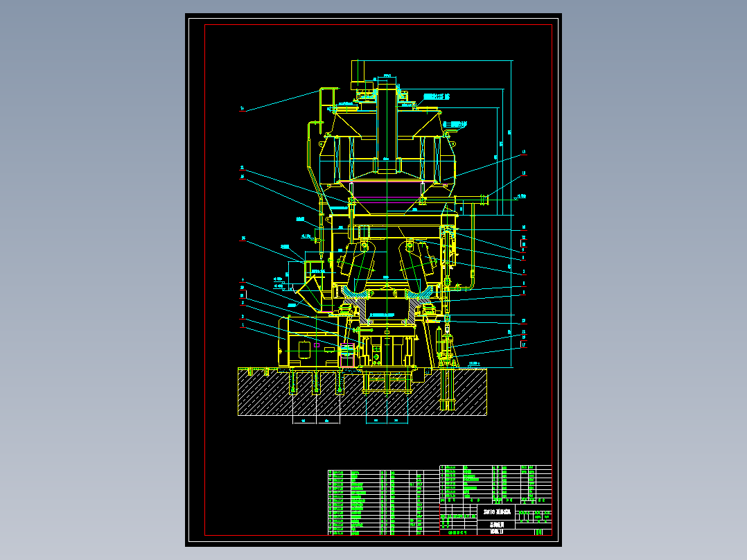Click the upper parts list above title block
The width and height of the screenshot is (747, 560).
tap(495, 484)
